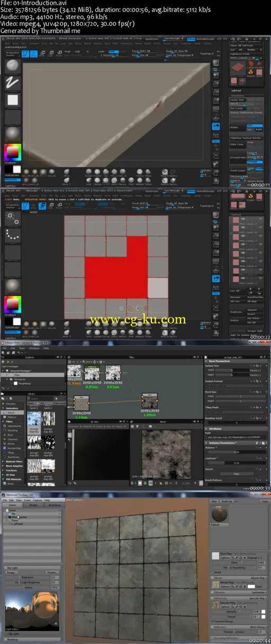
Task: Toggle the Invert False button in Substance Designer
Action: (237, 474)
